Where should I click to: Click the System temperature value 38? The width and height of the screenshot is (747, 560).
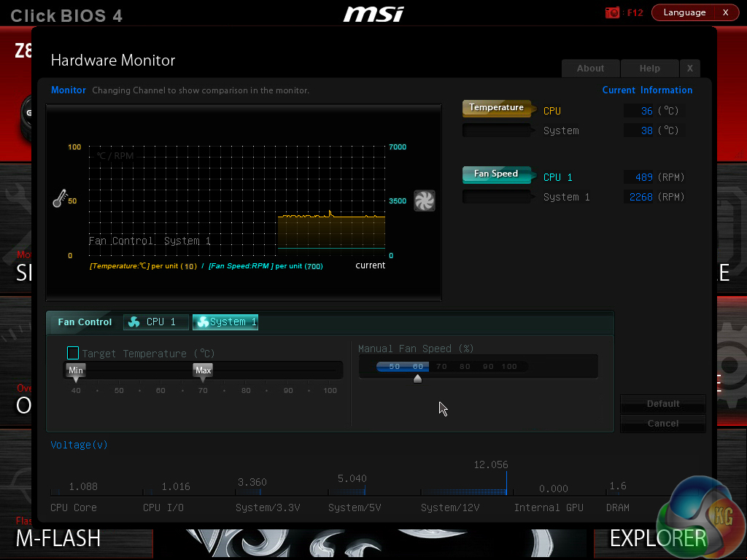click(x=646, y=131)
